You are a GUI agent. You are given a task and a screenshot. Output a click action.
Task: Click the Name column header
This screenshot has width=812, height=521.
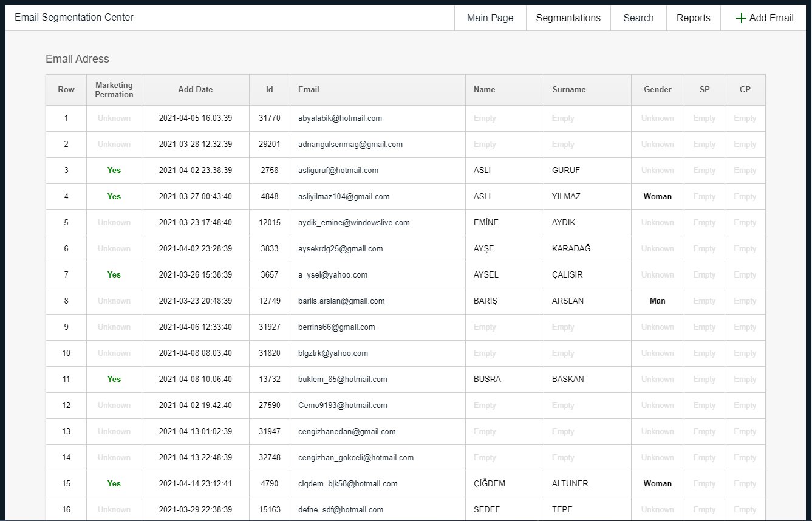coord(505,90)
